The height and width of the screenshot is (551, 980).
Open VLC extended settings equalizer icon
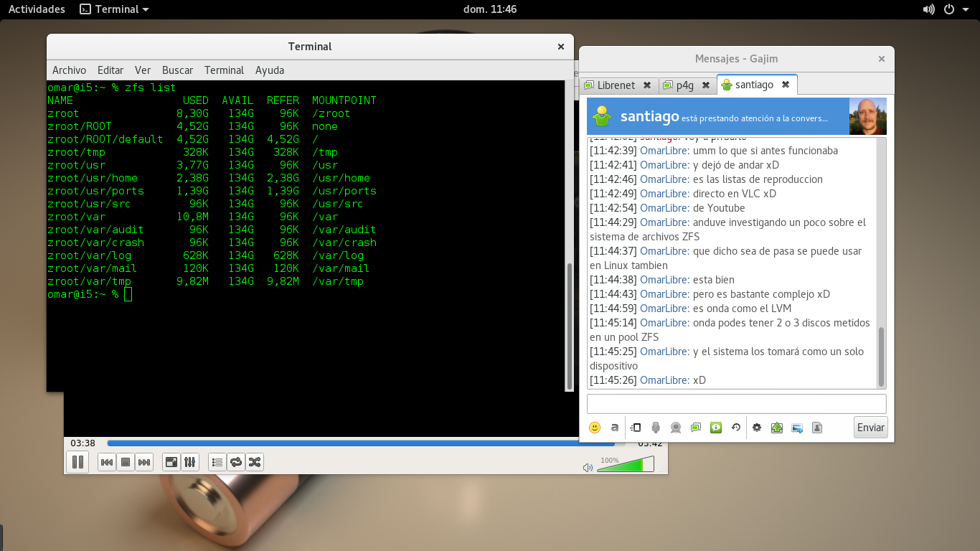click(x=189, y=462)
